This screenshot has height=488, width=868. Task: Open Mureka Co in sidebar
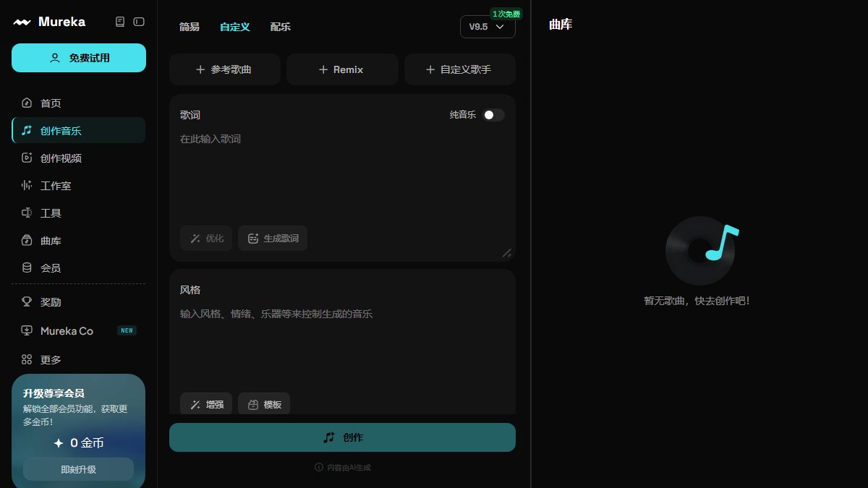78,330
